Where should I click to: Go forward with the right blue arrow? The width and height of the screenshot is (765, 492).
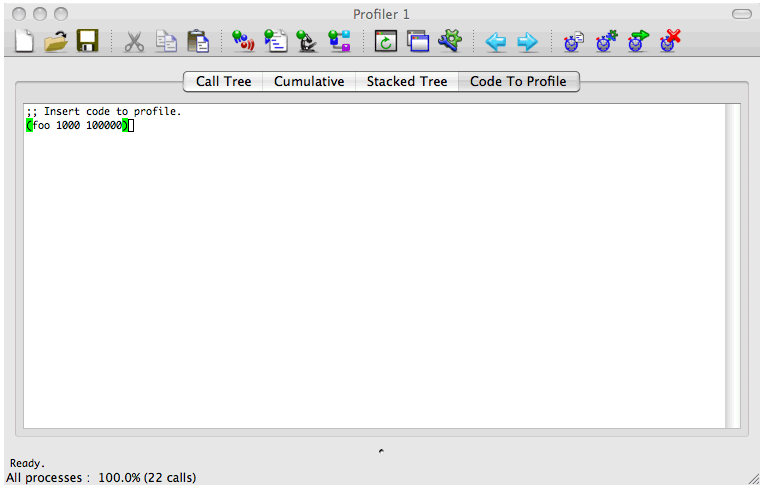click(527, 42)
